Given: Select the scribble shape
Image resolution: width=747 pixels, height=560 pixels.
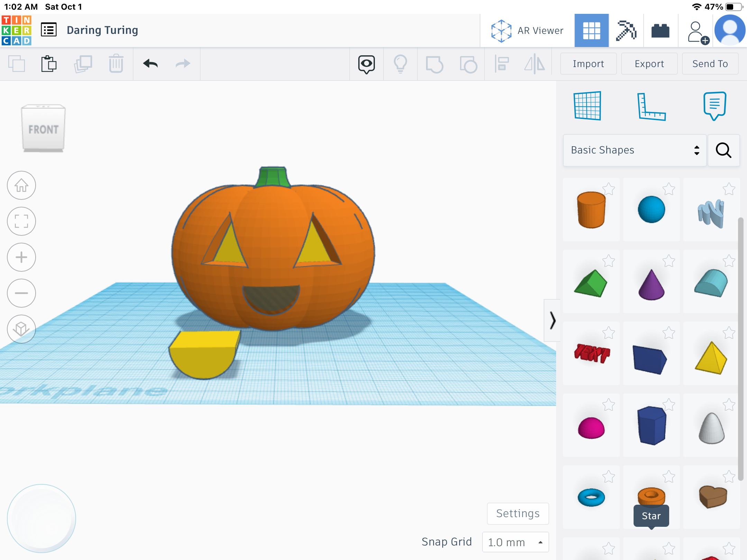Looking at the screenshot, I should tap(711, 209).
